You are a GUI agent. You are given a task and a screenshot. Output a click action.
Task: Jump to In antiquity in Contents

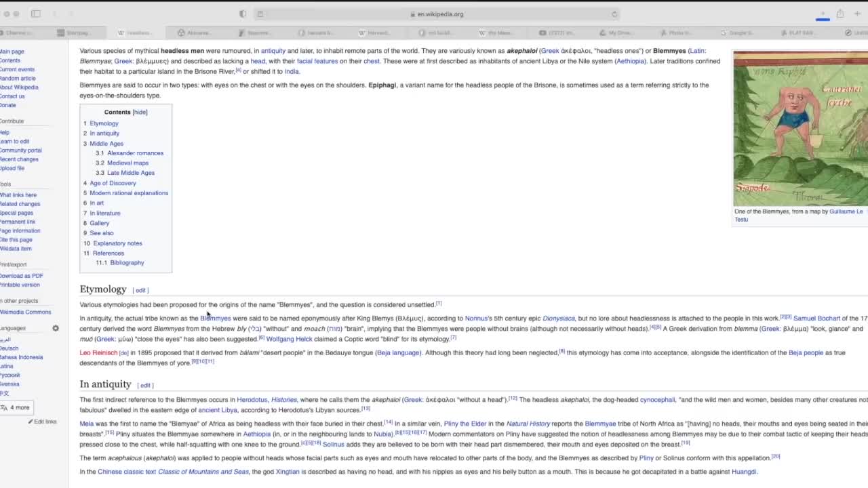[104, 134]
